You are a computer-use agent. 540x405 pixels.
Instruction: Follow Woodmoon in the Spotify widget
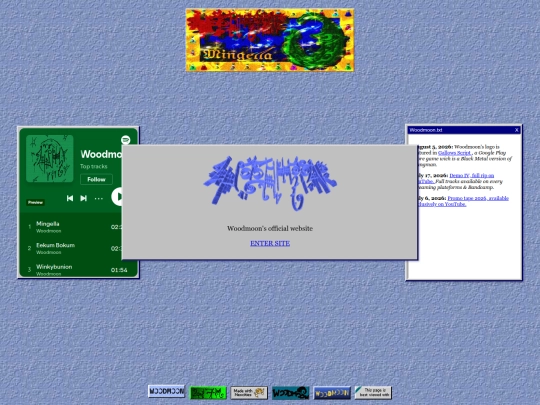pyautogui.click(x=96, y=179)
